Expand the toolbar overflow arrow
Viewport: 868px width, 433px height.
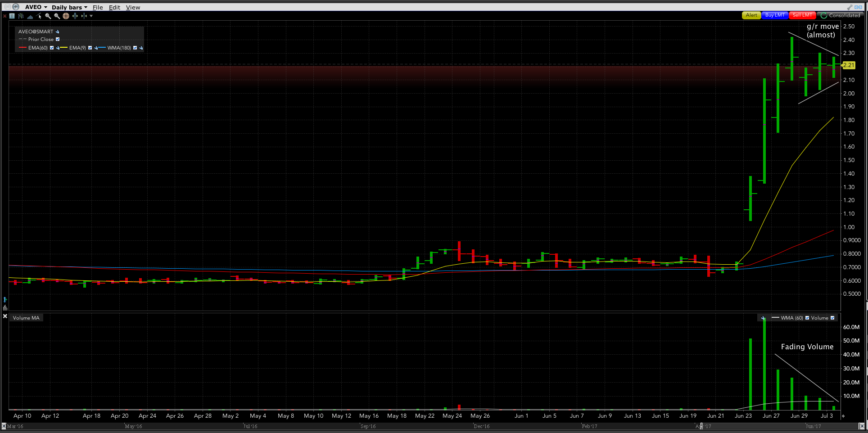pyautogui.click(x=91, y=16)
